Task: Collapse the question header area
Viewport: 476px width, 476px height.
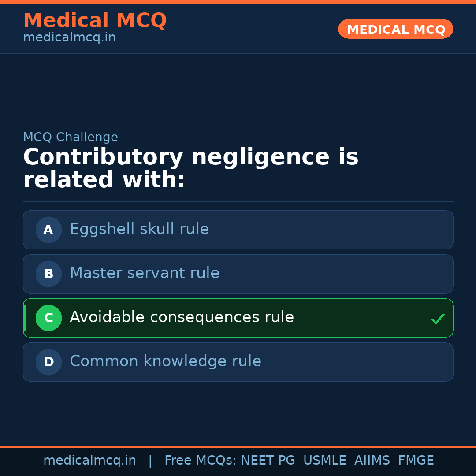Action: tap(191, 168)
